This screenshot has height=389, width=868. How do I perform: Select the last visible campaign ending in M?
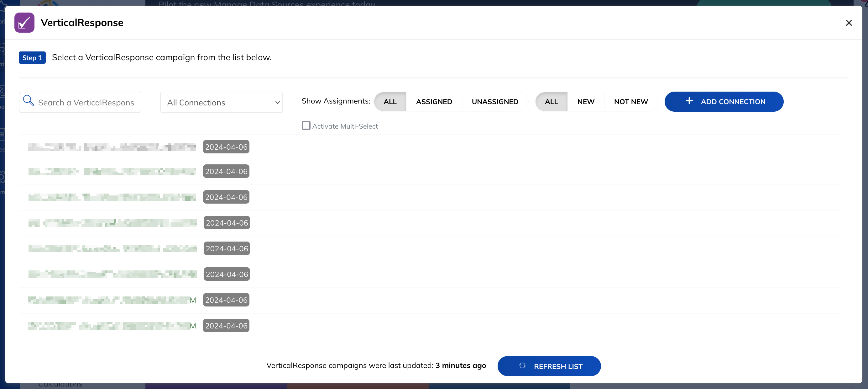click(x=430, y=326)
